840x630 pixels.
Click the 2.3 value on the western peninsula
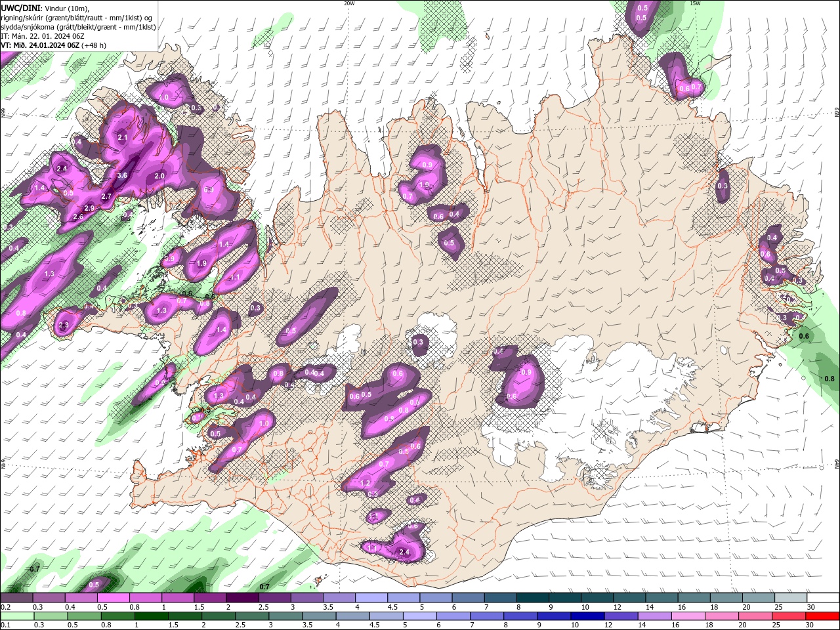pyautogui.click(x=64, y=325)
